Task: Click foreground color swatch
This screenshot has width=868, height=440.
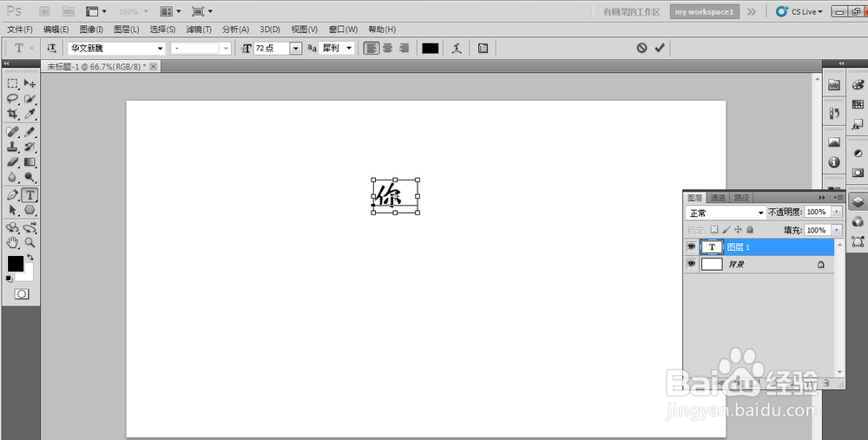Action: pos(15,264)
